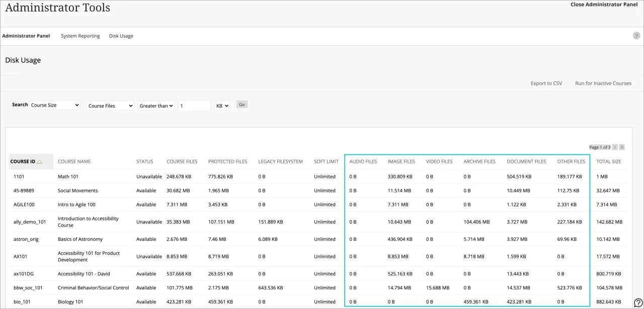Screen dimensions: 644x309
Task: Open the Course Files file type dropdown
Action: 110,106
